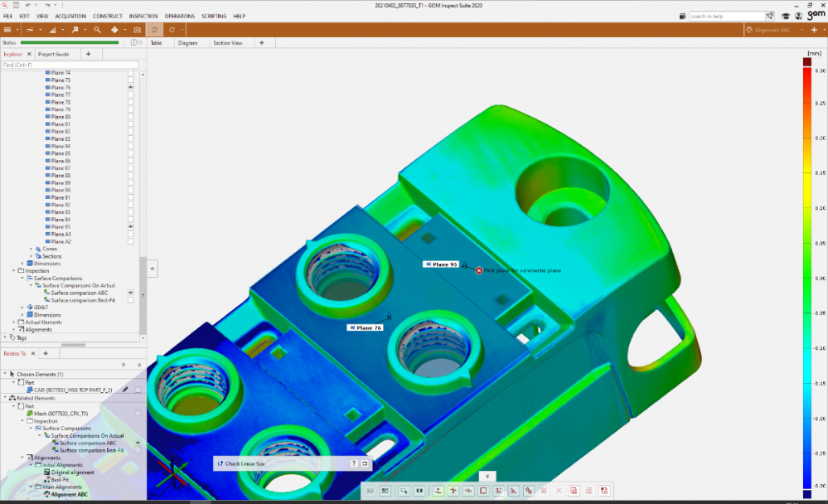
Task: Expand the GD&T tree node
Action: 22,308
